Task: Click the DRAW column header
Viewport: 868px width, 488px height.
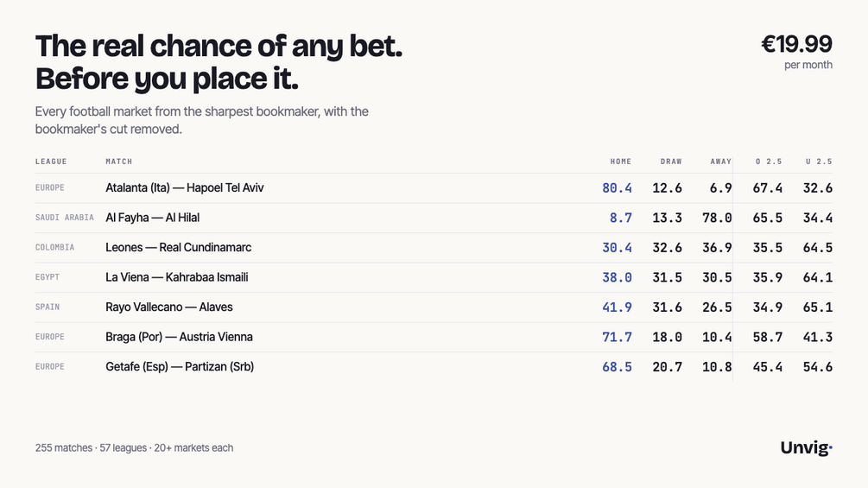Action: (x=671, y=162)
